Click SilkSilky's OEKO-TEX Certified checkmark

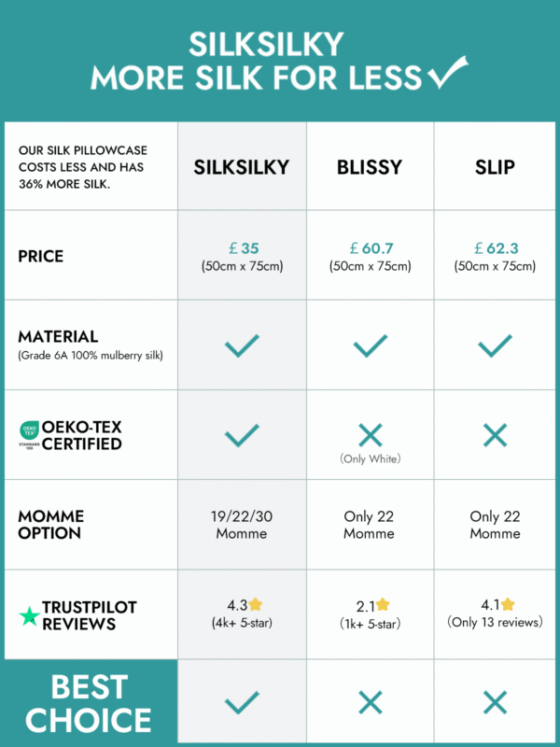point(242,435)
